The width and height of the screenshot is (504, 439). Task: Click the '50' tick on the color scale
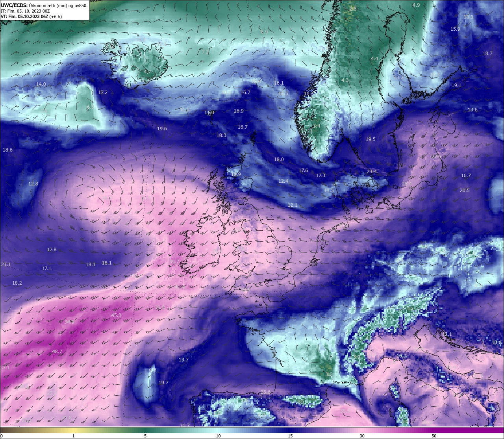pyautogui.click(x=434, y=436)
